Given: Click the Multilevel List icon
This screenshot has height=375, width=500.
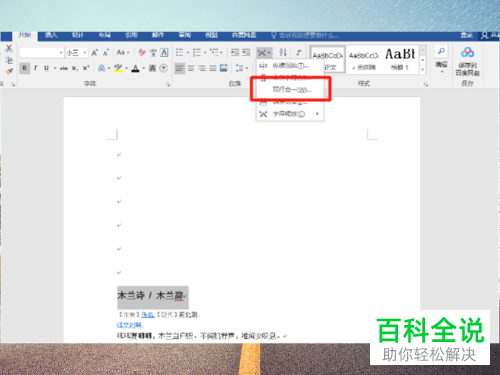Looking at the screenshot, I should (x=214, y=52).
